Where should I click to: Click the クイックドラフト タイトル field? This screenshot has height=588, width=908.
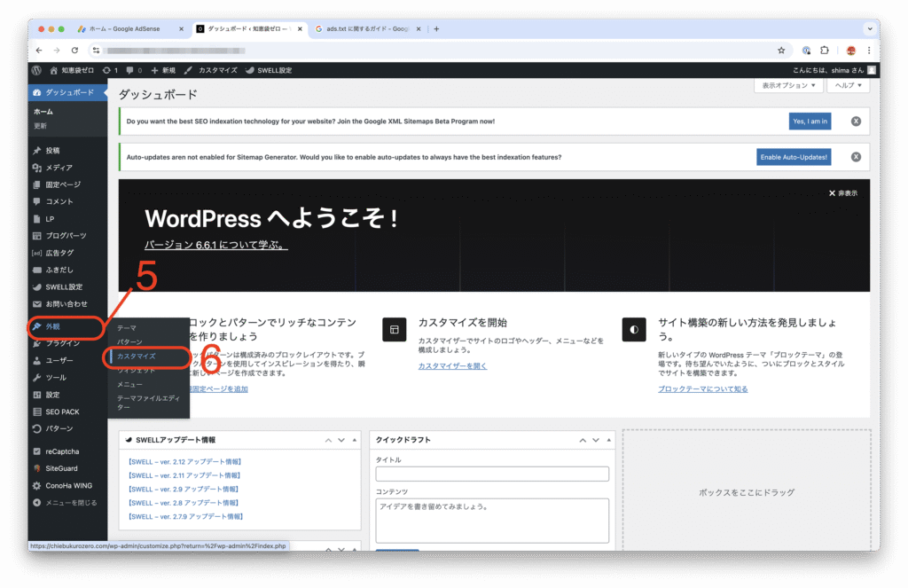point(492,474)
